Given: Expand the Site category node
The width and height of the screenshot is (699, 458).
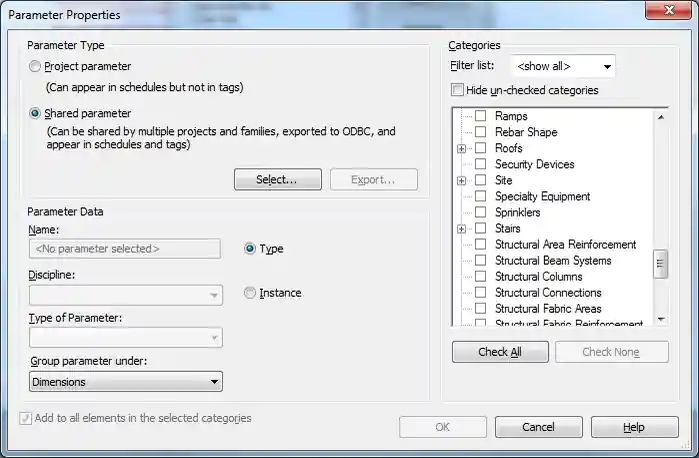Looking at the screenshot, I should pyautogui.click(x=462, y=181).
